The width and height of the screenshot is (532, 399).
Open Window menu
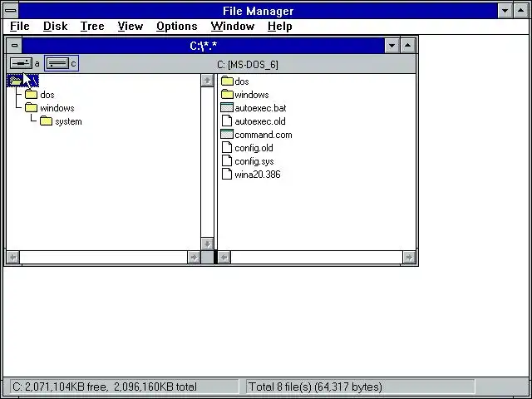[233, 26]
